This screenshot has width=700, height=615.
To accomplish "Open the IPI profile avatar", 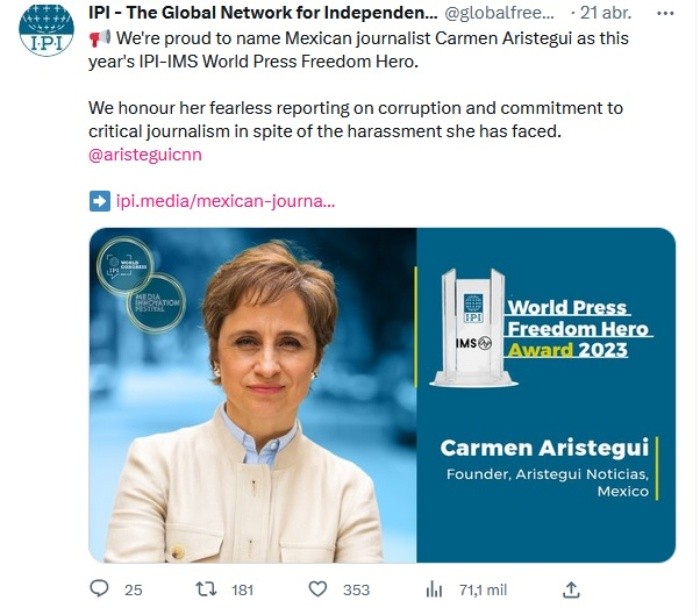I will click(x=46, y=29).
